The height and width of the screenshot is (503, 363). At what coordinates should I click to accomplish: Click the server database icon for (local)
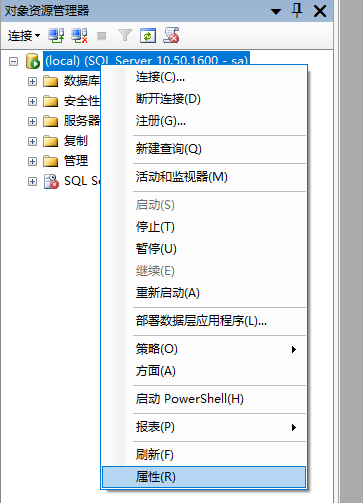pyautogui.click(x=33, y=61)
